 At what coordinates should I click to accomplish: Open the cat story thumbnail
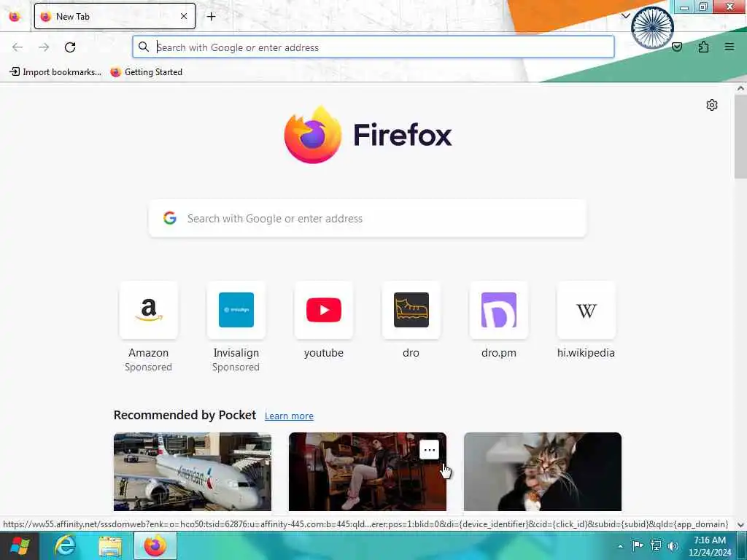[x=543, y=472]
